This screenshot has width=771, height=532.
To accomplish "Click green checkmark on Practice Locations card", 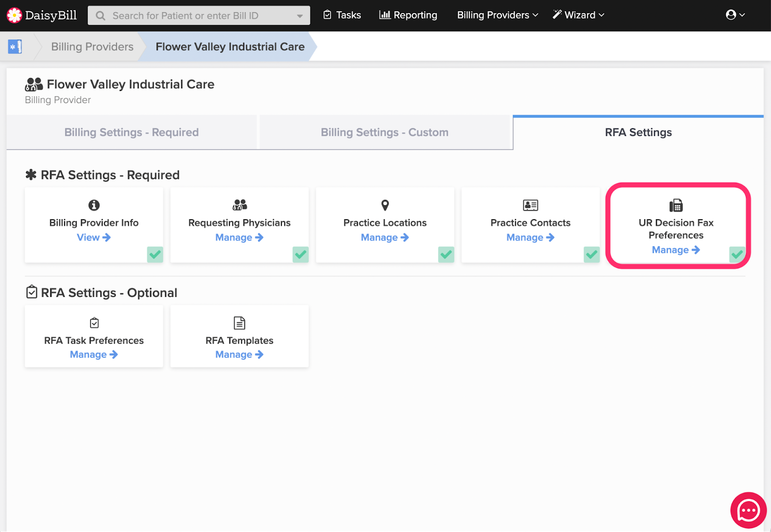I will 446,254.
